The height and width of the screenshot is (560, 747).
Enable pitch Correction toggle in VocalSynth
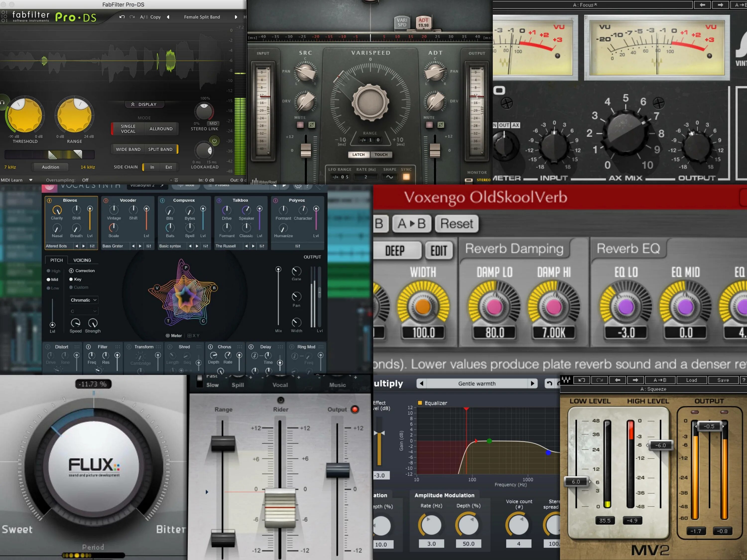(x=71, y=271)
